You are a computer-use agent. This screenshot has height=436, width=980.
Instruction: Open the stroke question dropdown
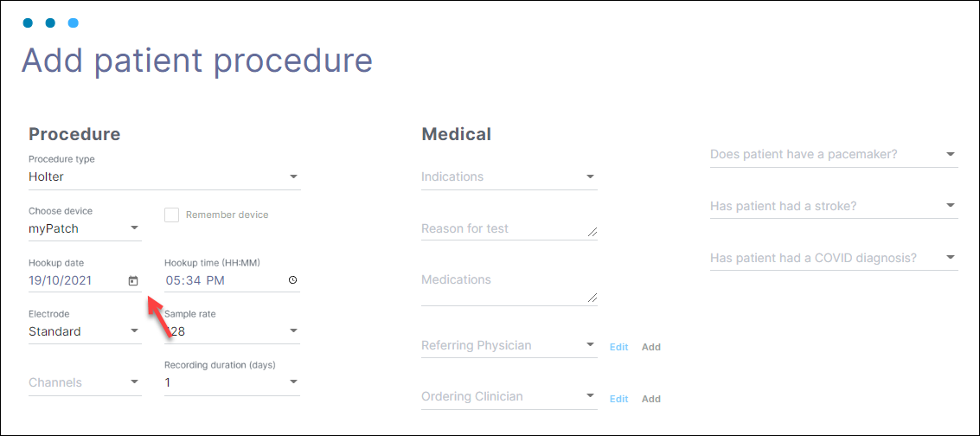click(x=951, y=206)
